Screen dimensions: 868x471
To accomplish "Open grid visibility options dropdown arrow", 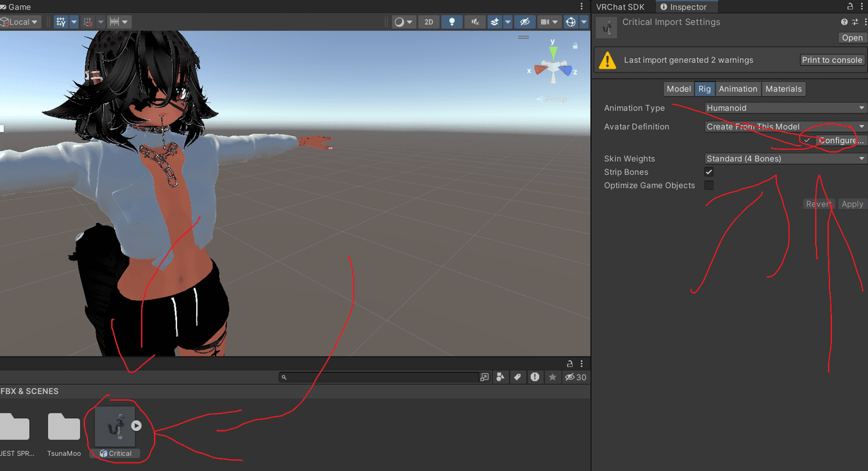I will click(74, 22).
